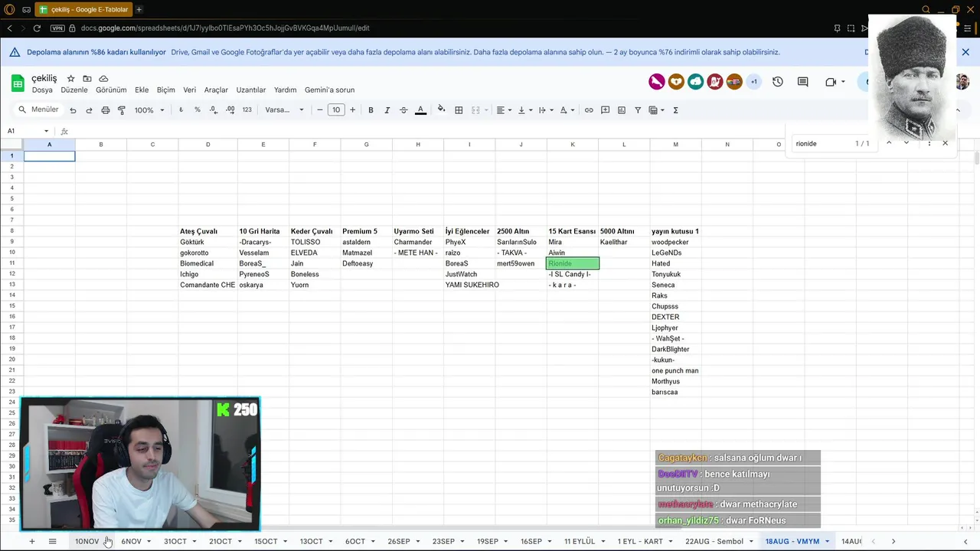Open the zoom 100% dropdown
Screen dimensions: 980x551
click(x=149, y=110)
